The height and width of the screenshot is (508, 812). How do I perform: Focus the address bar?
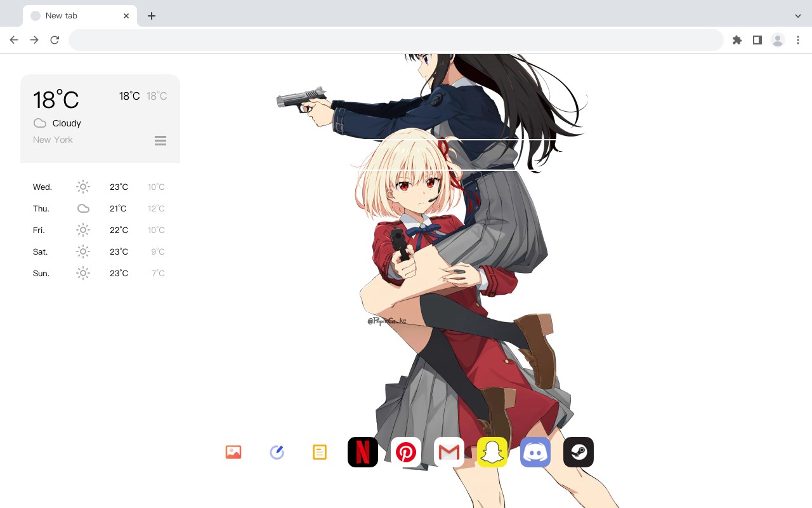pos(396,40)
